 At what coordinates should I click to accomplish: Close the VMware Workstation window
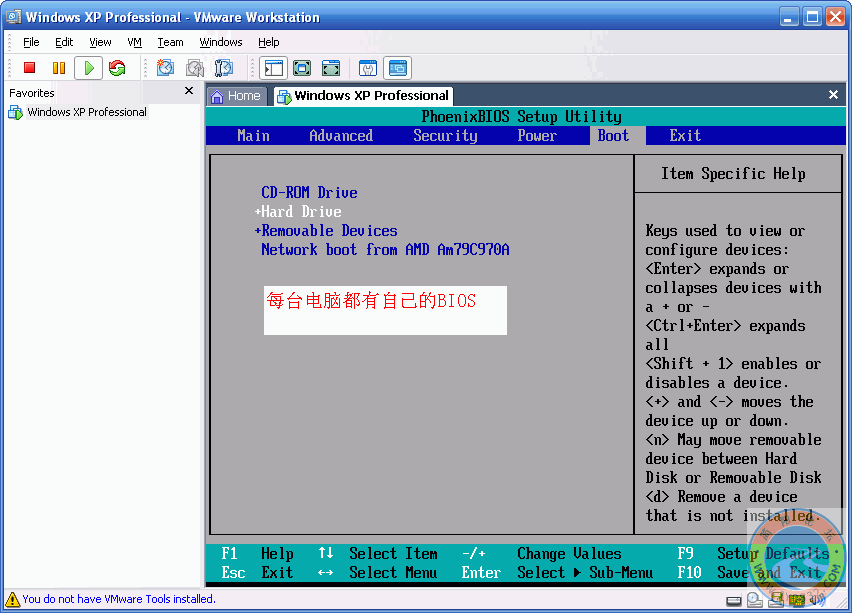click(x=836, y=17)
